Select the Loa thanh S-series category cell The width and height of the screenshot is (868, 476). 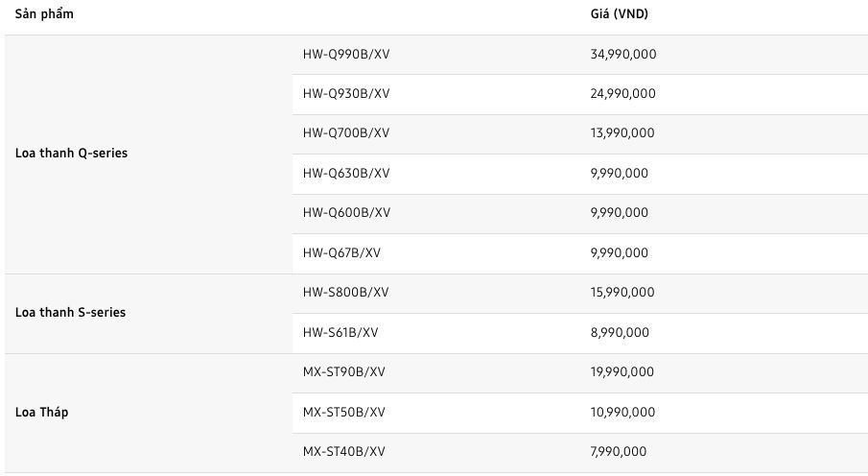149,313
